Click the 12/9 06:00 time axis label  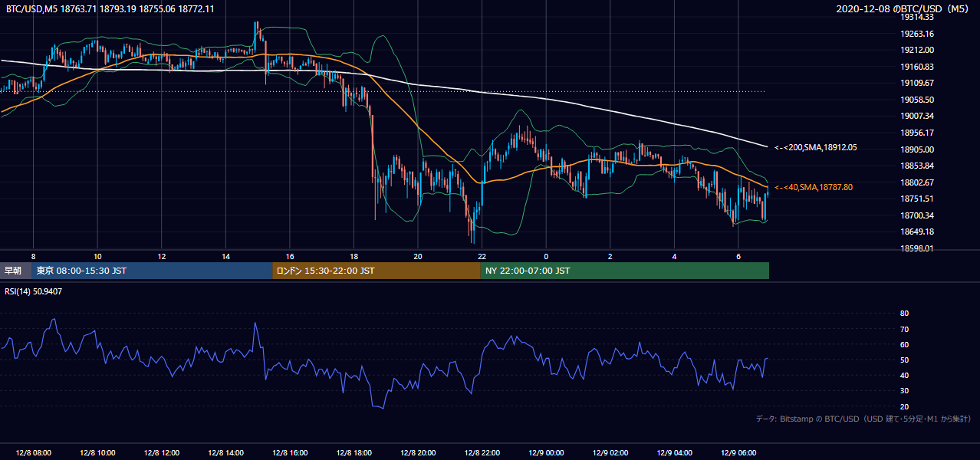click(738, 452)
